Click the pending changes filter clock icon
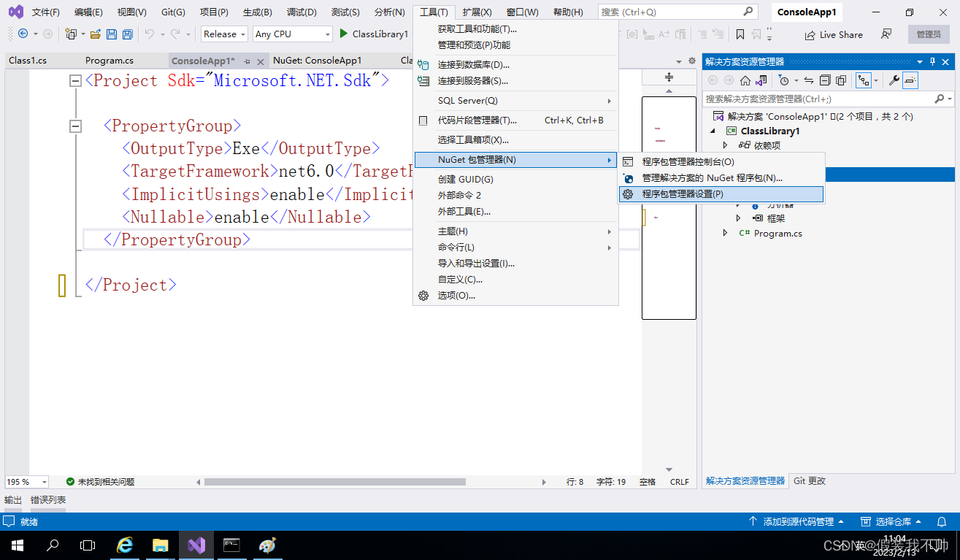This screenshot has width=960, height=560. [x=784, y=80]
